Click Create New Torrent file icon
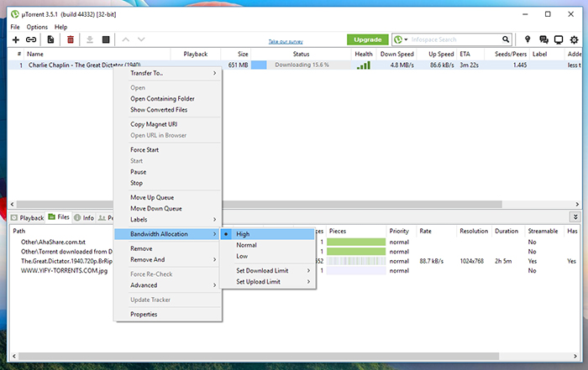This screenshot has width=588, height=370. coord(50,39)
